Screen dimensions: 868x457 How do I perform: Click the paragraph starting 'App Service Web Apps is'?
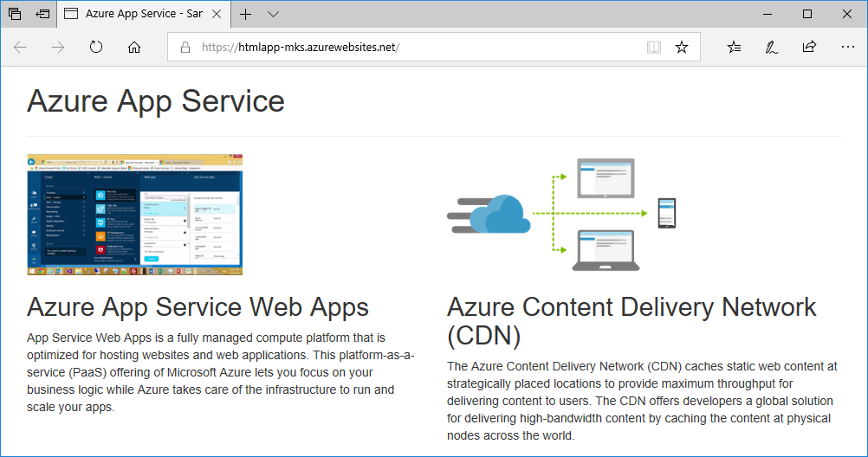(220, 372)
